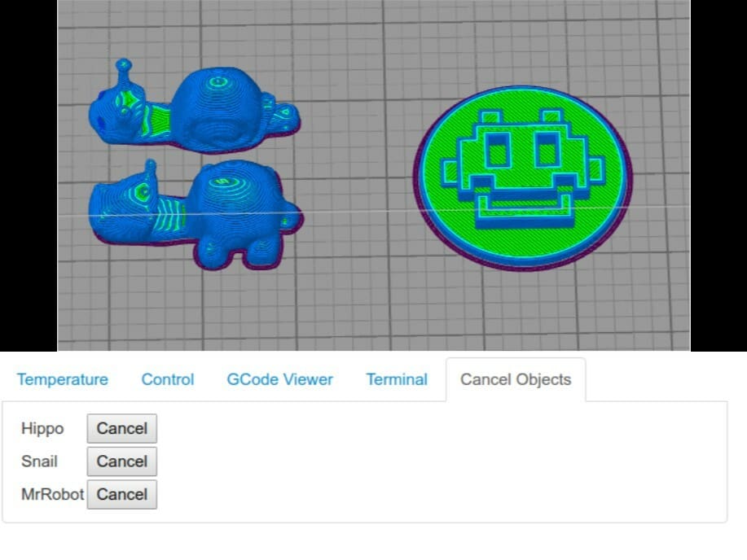Open the GCode Viewer tab

(x=279, y=379)
